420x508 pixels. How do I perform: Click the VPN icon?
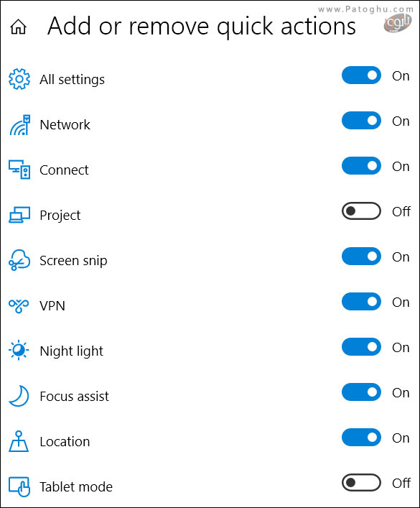click(x=19, y=305)
